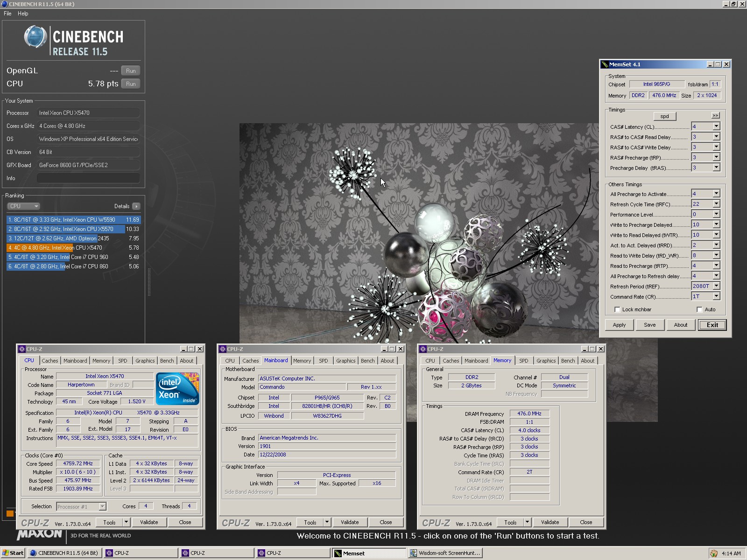Viewport: 747px width, 560px height.
Task: Click the Exit button in MemSet
Action: tap(712, 325)
